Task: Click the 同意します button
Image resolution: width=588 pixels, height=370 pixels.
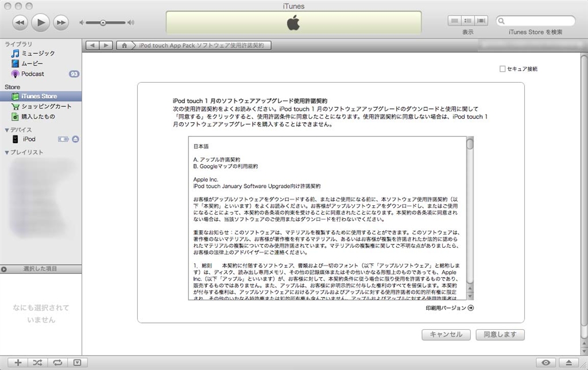Action: pos(500,334)
